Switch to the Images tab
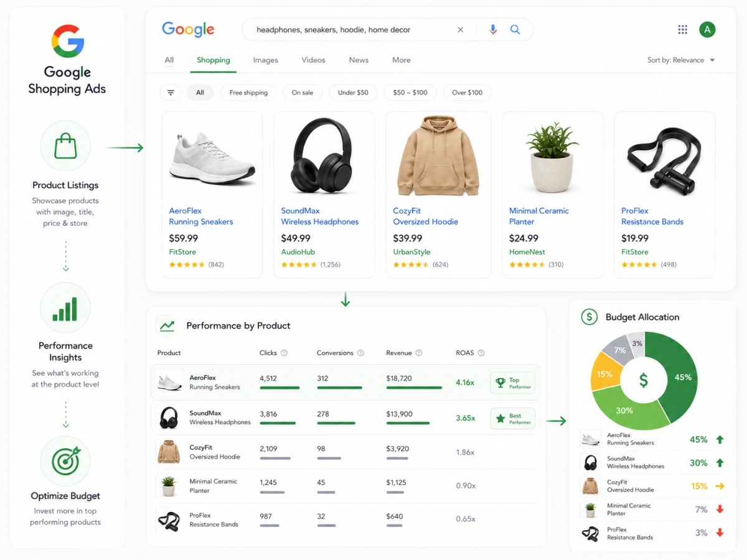 click(265, 60)
